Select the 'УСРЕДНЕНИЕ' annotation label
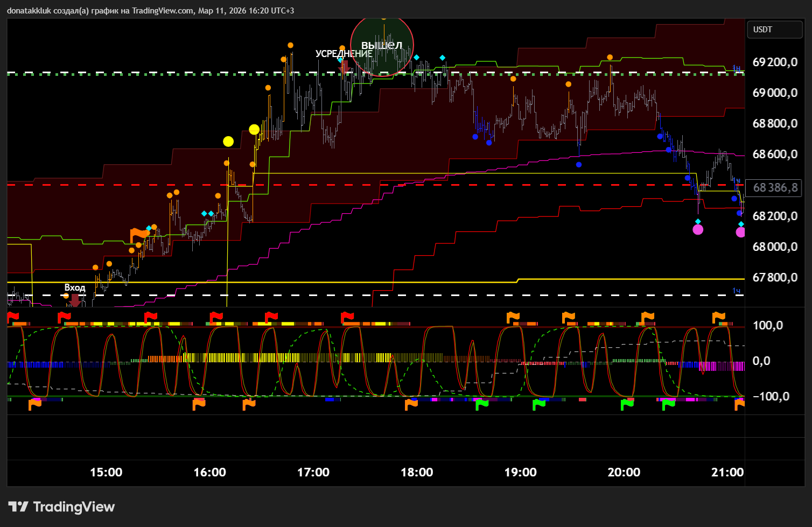 point(344,54)
